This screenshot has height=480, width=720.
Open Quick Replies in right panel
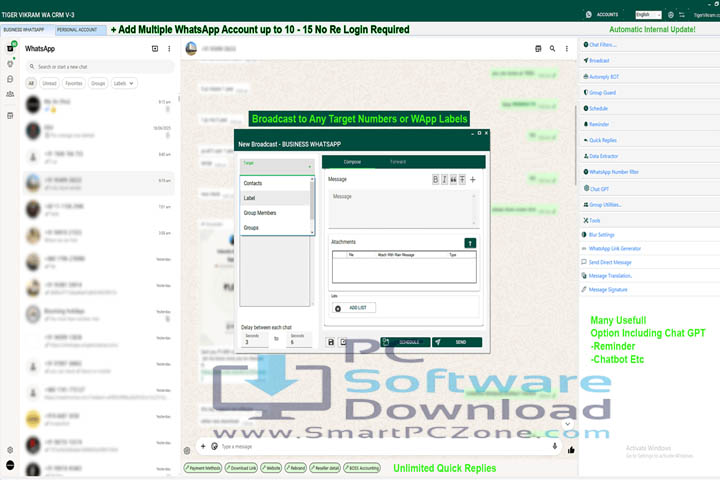point(600,141)
